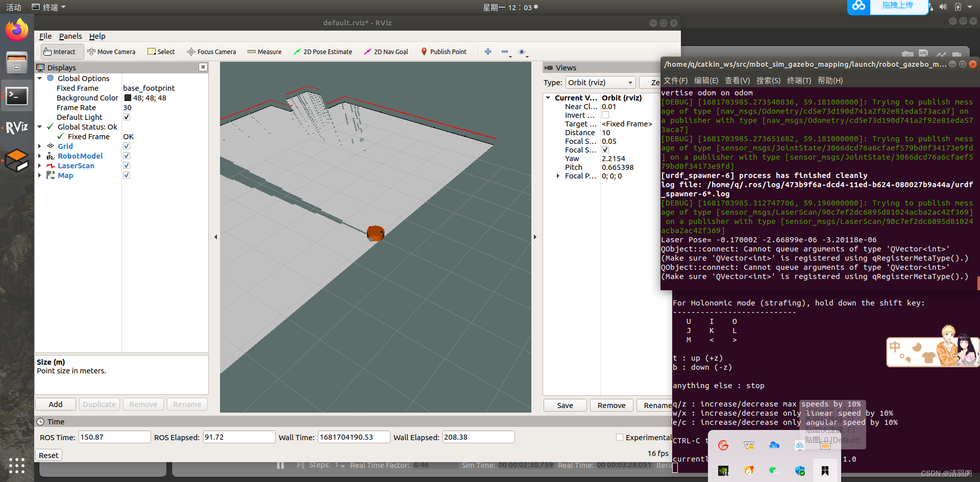Expand the Map display tree item
This screenshot has width=980, height=482.
point(40,175)
